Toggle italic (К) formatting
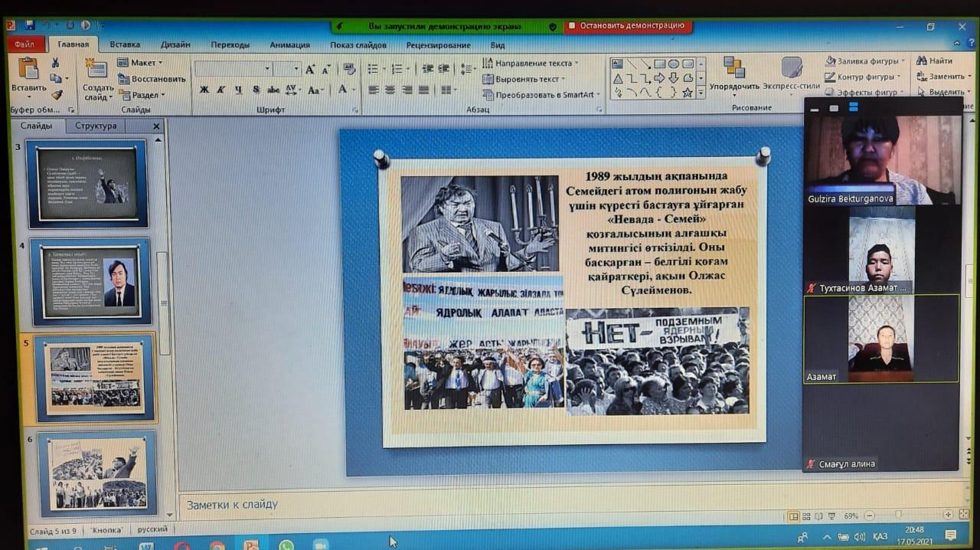Image resolution: width=980 pixels, height=550 pixels. click(x=220, y=90)
